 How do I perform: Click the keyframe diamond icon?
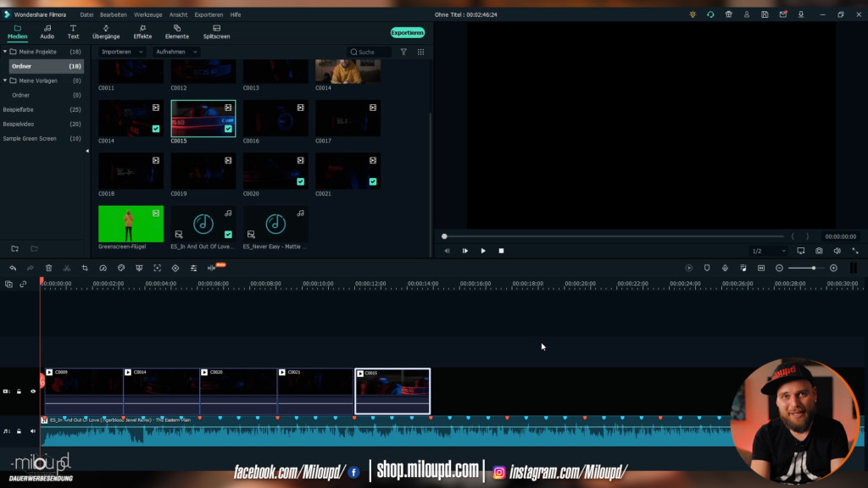(175, 268)
